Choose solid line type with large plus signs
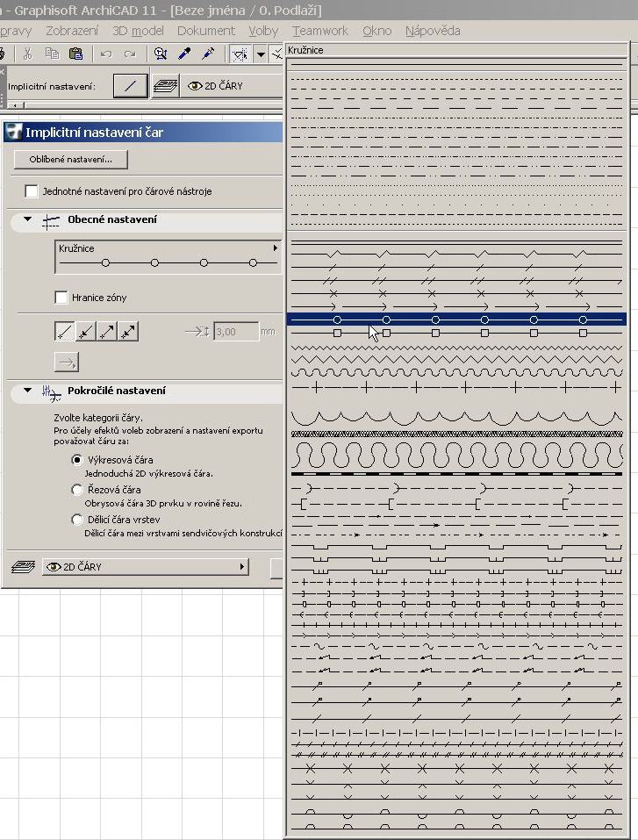The image size is (638, 840). [x=456, y=387]
